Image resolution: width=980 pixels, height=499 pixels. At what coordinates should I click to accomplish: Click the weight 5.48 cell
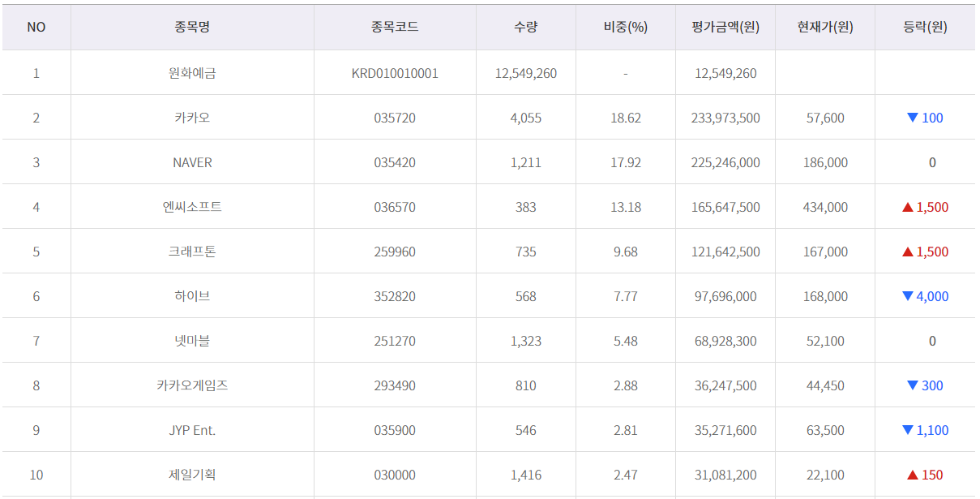(626, 341)
